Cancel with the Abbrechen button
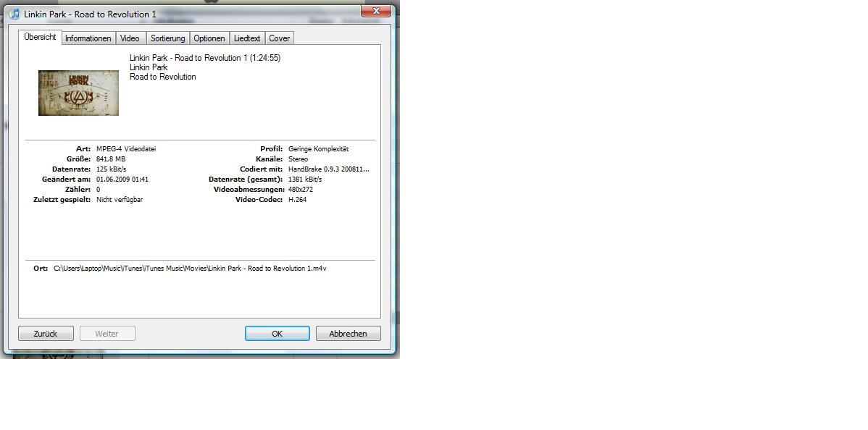The width and height of the screenshot is (868, 430). click(349, 334)
